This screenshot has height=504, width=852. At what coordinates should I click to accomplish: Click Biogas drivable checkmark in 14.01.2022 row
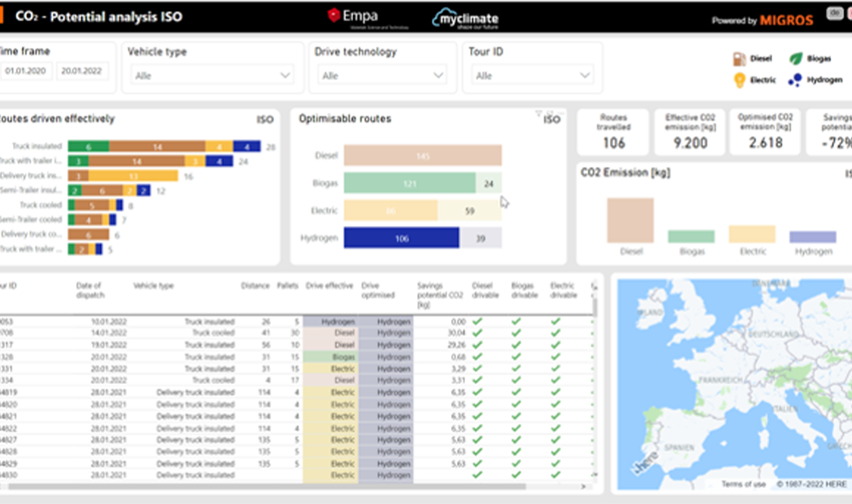[516, 333]
